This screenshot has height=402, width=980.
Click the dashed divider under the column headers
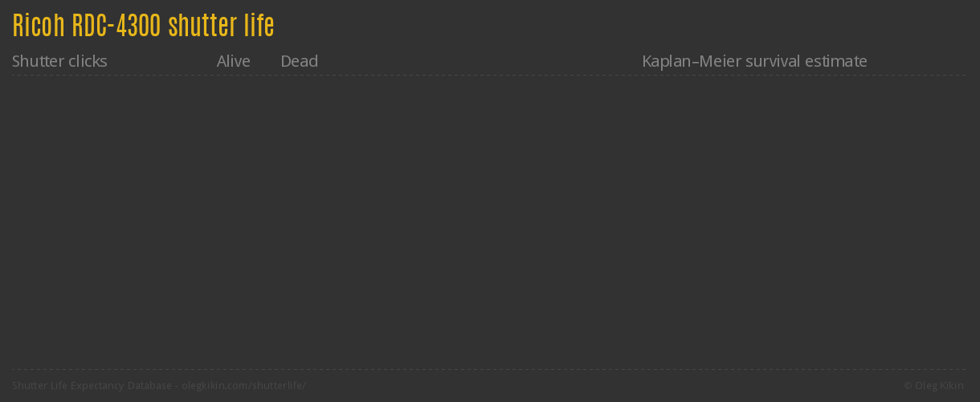488,76
